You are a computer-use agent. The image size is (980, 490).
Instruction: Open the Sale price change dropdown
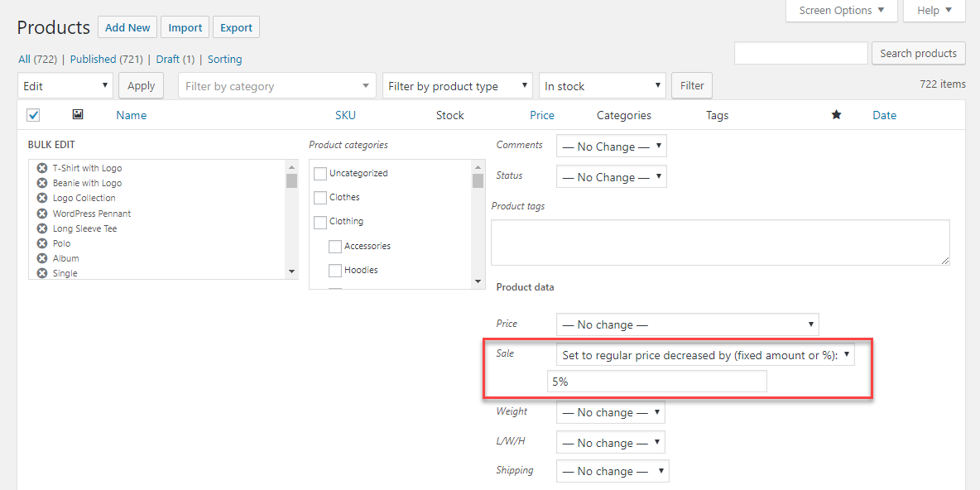pyautogui.click(x=706, y=354)
